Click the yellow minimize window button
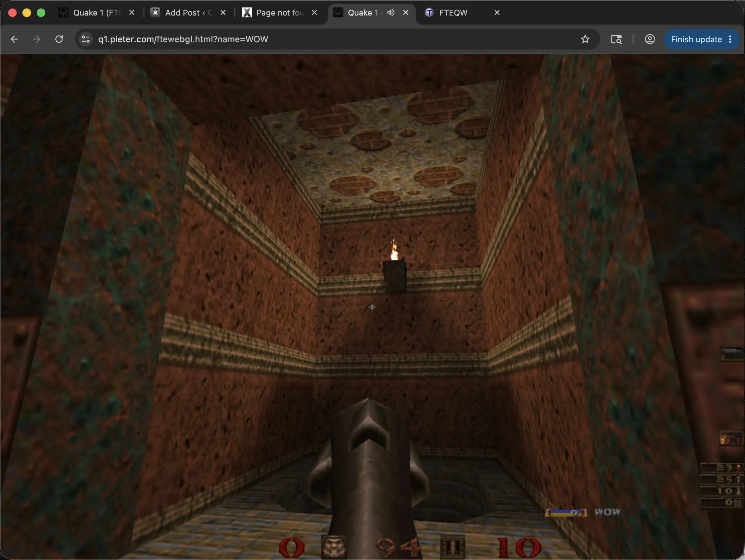The height and width of the screenshot is (560, 745). point(27,13)
